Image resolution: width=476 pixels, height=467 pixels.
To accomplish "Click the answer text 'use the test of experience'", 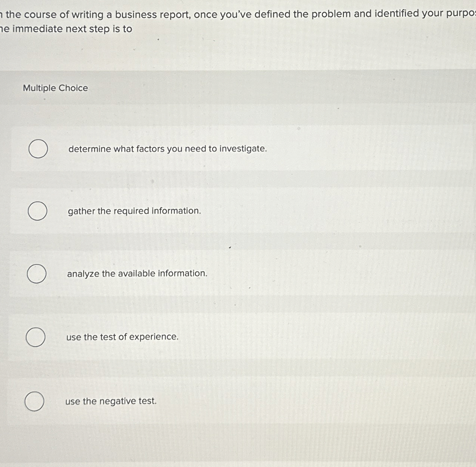I will point(122,337).
